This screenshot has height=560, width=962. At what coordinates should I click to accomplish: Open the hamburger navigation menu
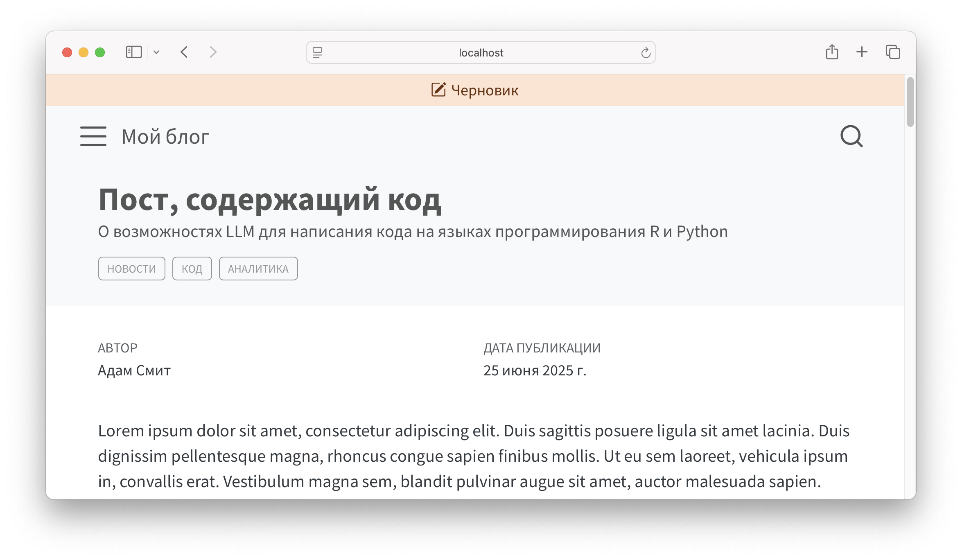(93, 136)
